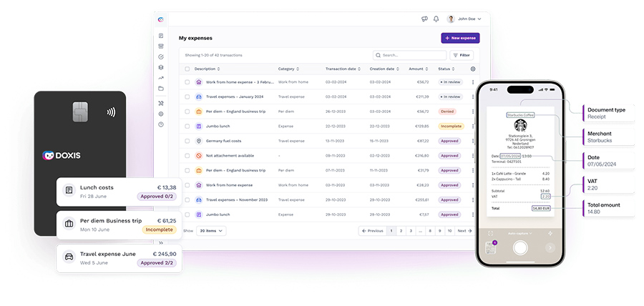This screenshot has width=644, height=306.
Task: Click the New expense button
Action: pos(460,38)
